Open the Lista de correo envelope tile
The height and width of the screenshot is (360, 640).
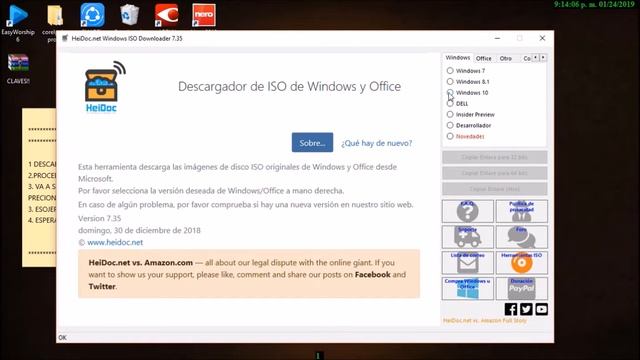coord(467,262)
